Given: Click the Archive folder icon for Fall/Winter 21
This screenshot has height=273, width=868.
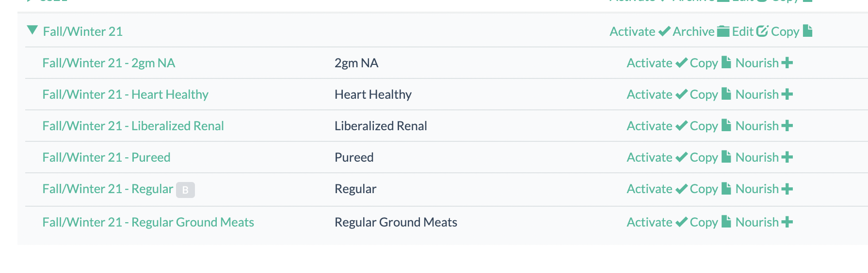Looking at the screenshot, I should [x=723, y=31].
